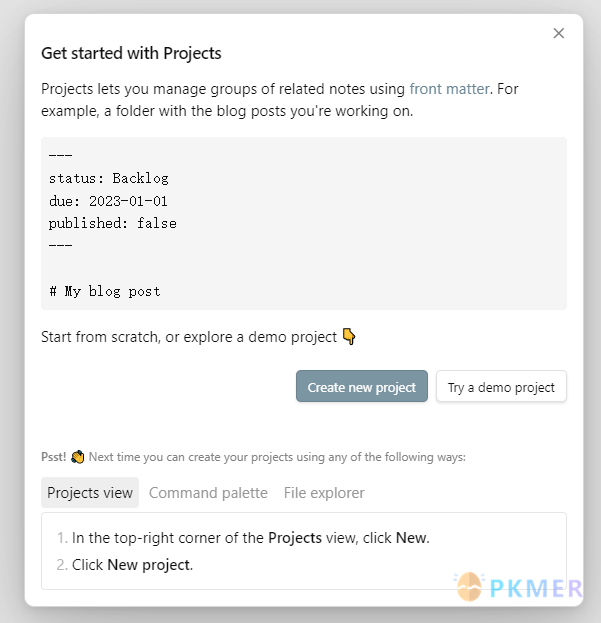Click the # My blog post line
The image size is (601, 623).
point(104,291)
